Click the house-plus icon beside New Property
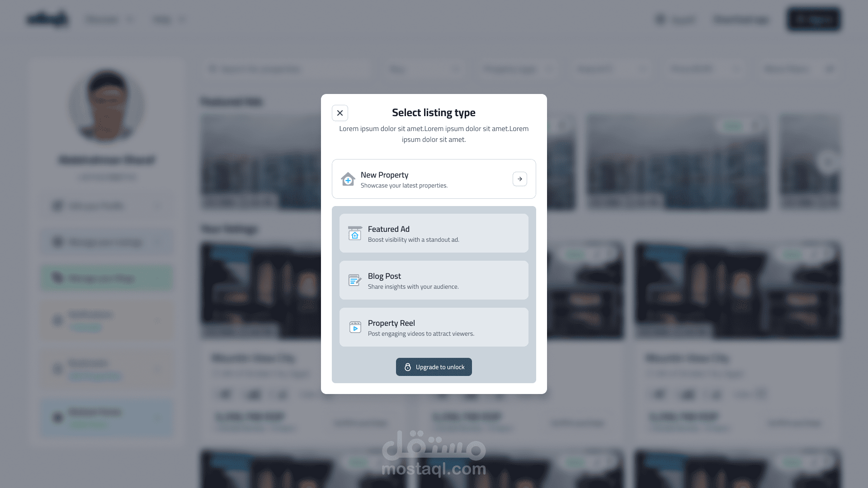The image size is (868, 488). point(348,179)
